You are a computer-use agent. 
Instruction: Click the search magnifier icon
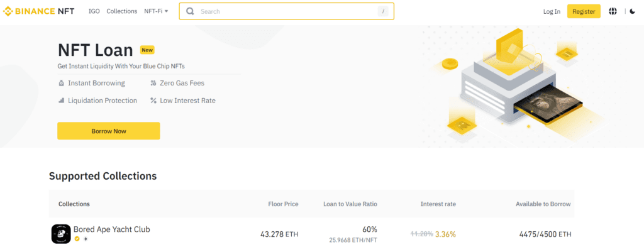click(190, 11)
